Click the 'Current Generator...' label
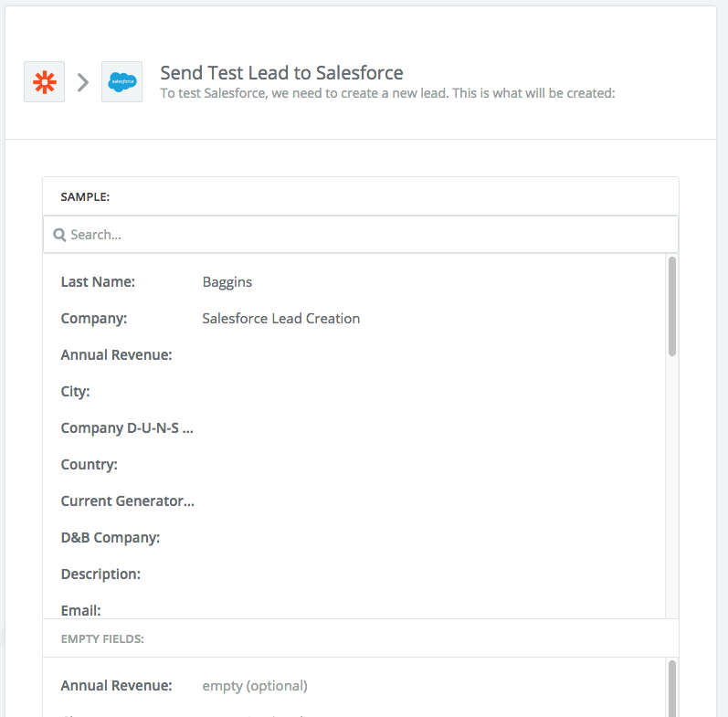Image resolution: width=728 pixels, height=717 pixels. coord(128,501)
